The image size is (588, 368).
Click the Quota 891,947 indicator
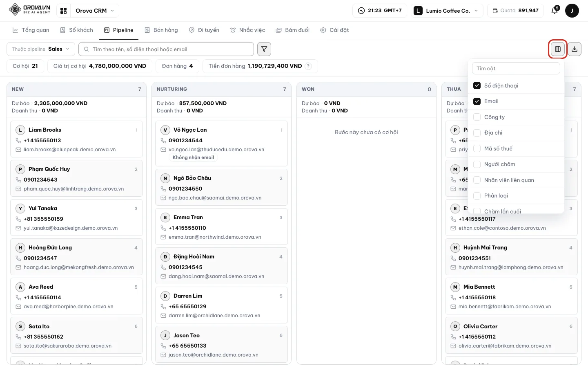click(515, 11)
